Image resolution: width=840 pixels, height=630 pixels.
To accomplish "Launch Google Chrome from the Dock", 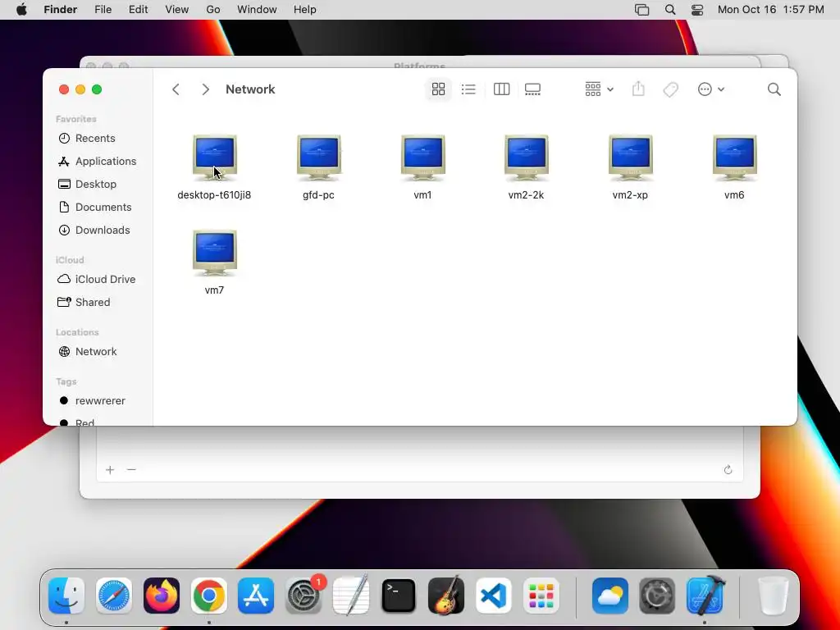I will [x=209, y=596].
